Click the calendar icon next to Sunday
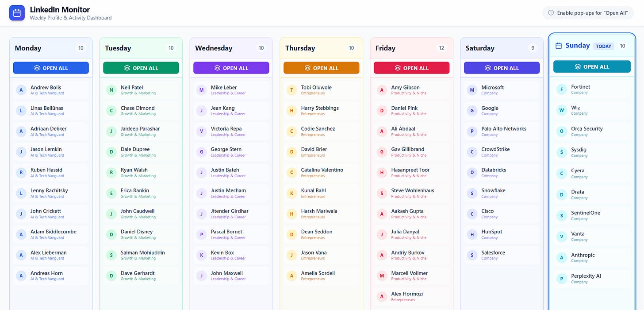This screenshot has width=644, height=310. pos(558,46)
